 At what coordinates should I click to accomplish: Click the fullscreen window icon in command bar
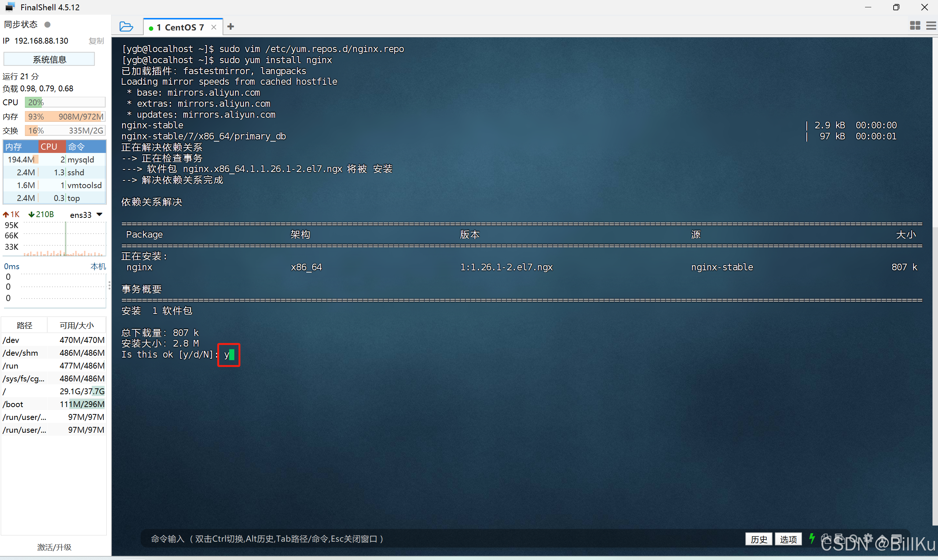pos(897,539)
